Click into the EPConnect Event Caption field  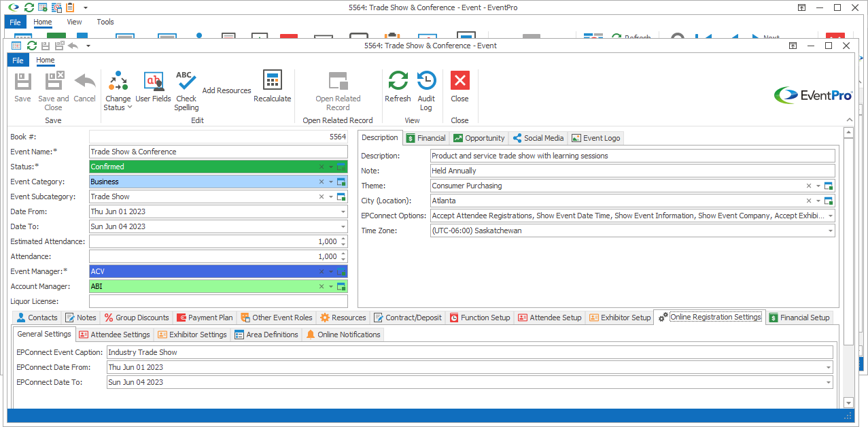pyautogui.click(x=470, y=352)
